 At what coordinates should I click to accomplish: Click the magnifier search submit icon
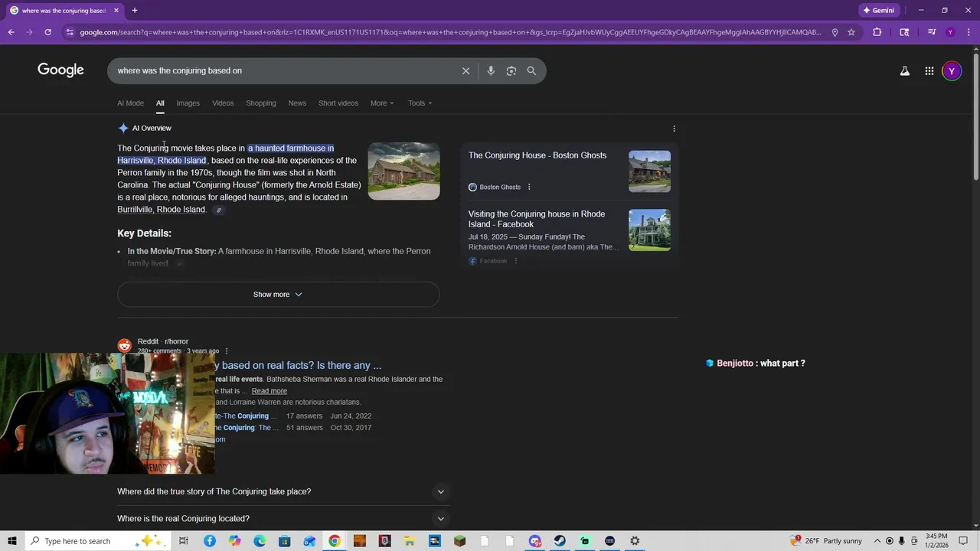[531, 70]
